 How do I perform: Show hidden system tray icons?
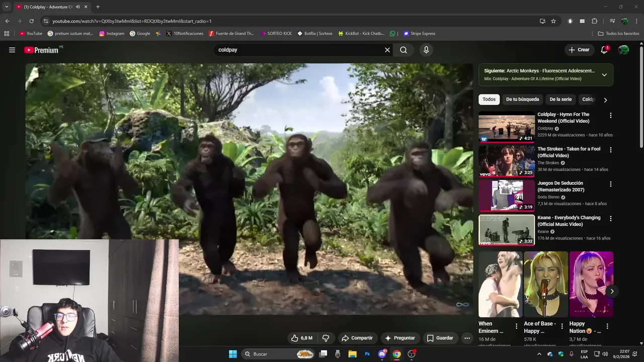point(539,354)
